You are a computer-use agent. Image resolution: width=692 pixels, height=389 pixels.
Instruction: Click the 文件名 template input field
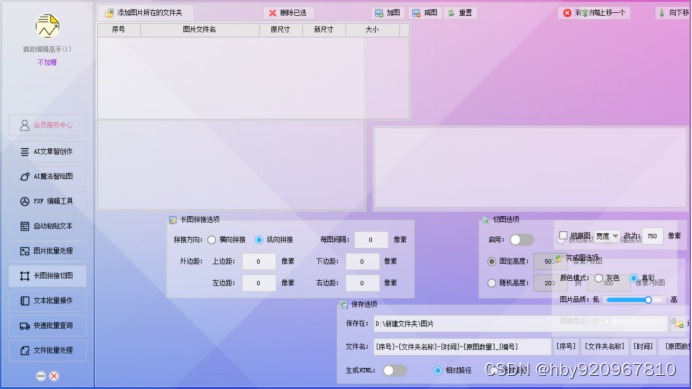(x=462, y=347)
